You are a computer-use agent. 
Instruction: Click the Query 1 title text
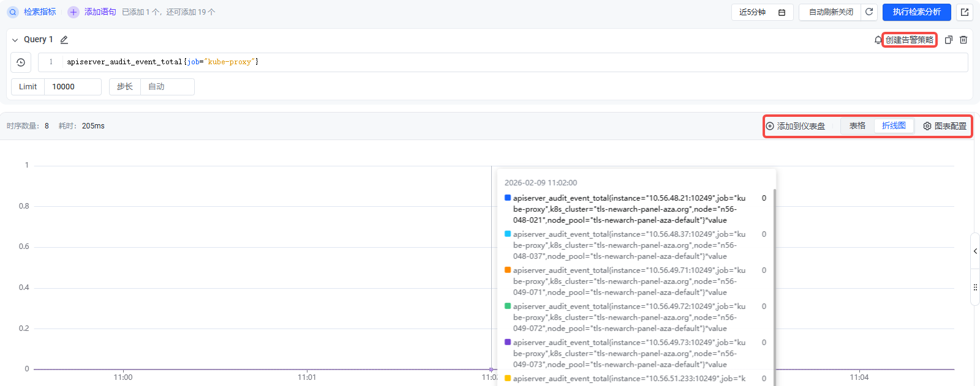click(38, 40)
